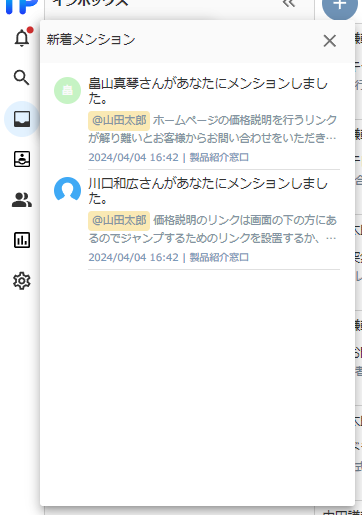Open the notifications bell icon
The image size is (362, 515).
coord(22,37)
